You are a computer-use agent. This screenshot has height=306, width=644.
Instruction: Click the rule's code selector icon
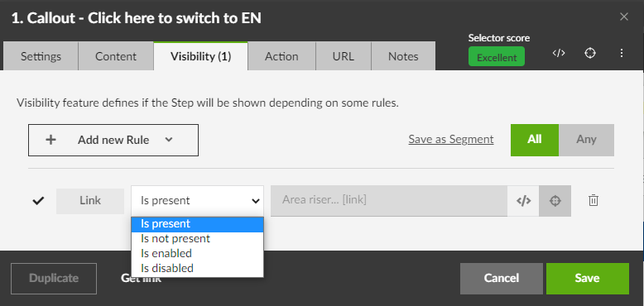(523, 201)
